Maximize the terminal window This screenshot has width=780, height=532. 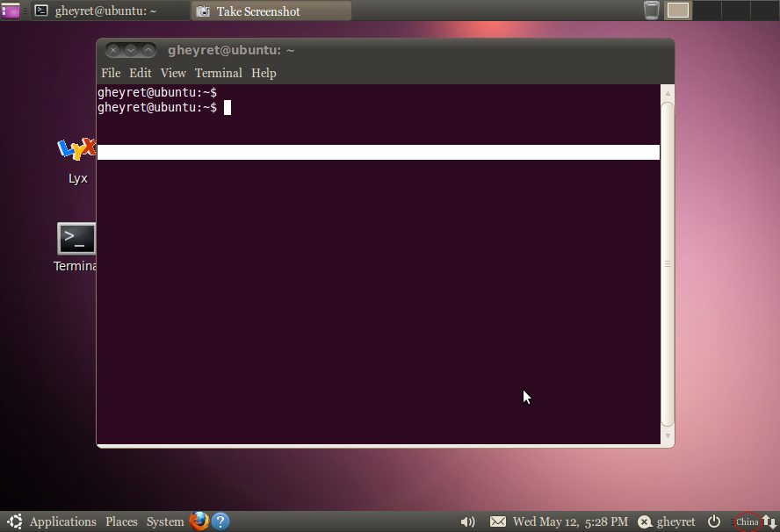(148, 50)
